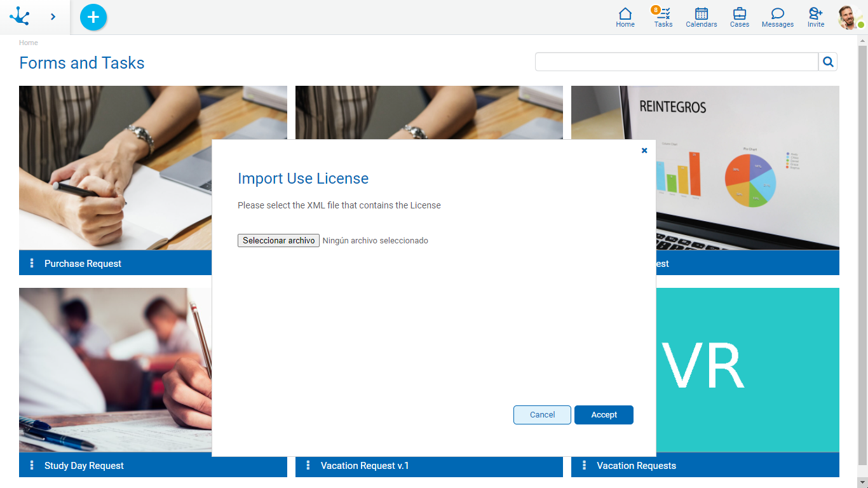
Task: Open Purchase Request options menu dots
Action: 32,263
